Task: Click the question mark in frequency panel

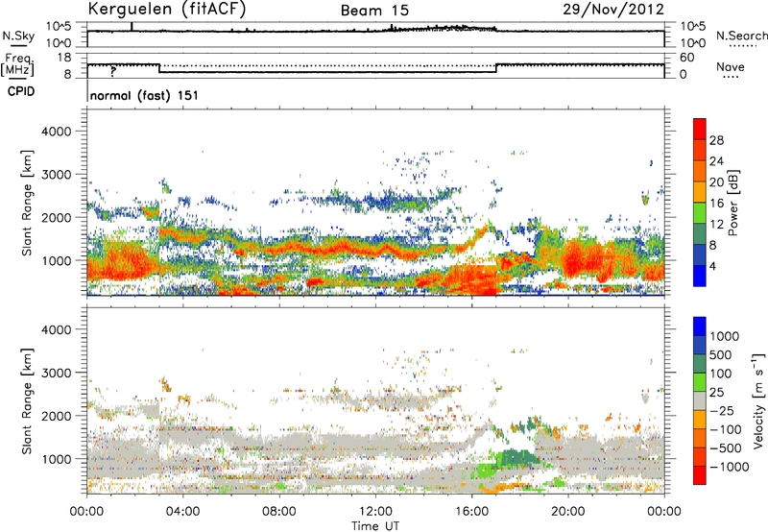Action: point(113,71)
